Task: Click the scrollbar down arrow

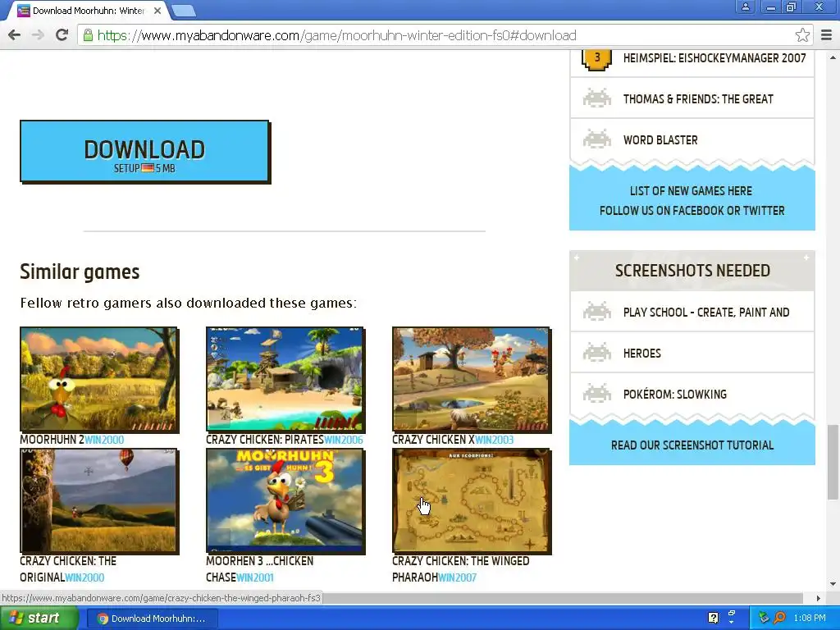Action: (833, 584)
